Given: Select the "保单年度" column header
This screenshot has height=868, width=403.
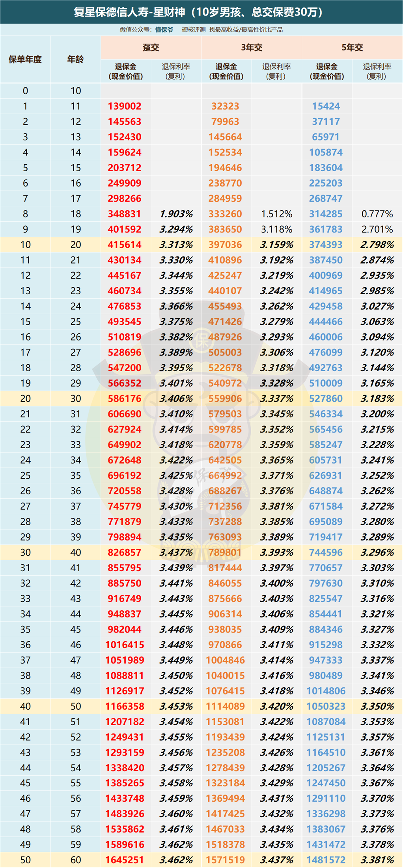Looking at the screenshot, I should tap(25, 60).
